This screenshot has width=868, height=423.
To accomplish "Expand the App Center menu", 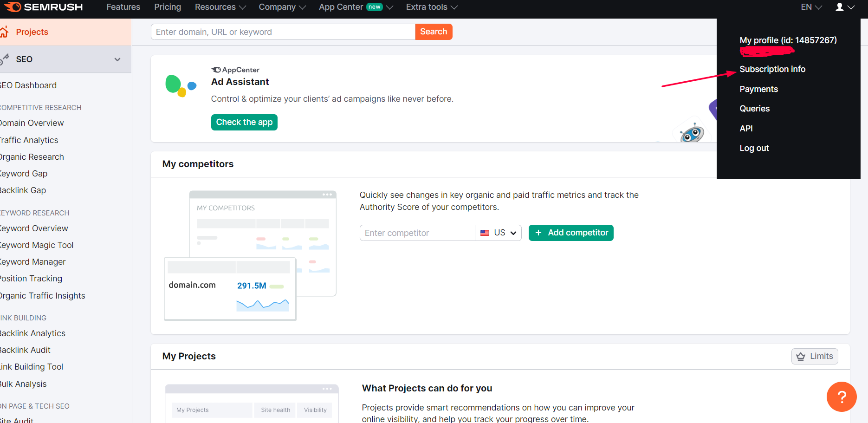I will click(356, 7).
